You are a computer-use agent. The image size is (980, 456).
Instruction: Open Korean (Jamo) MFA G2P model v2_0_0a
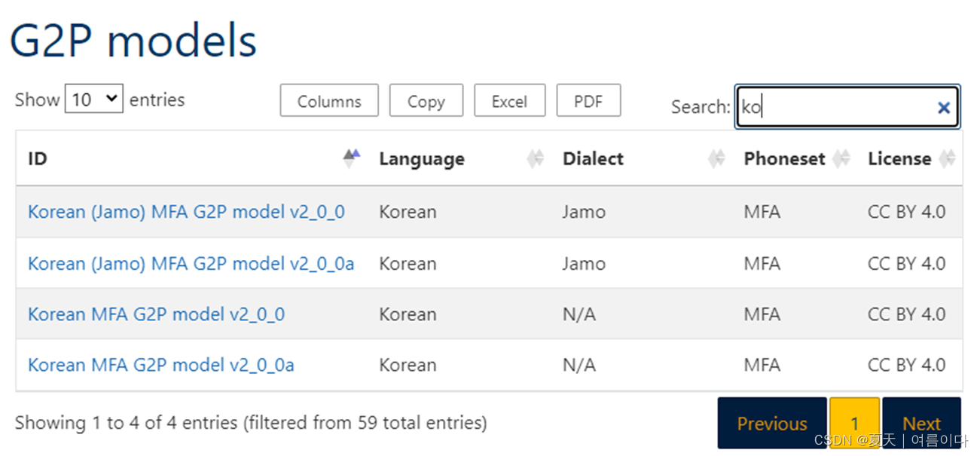(x=191, y=264)
